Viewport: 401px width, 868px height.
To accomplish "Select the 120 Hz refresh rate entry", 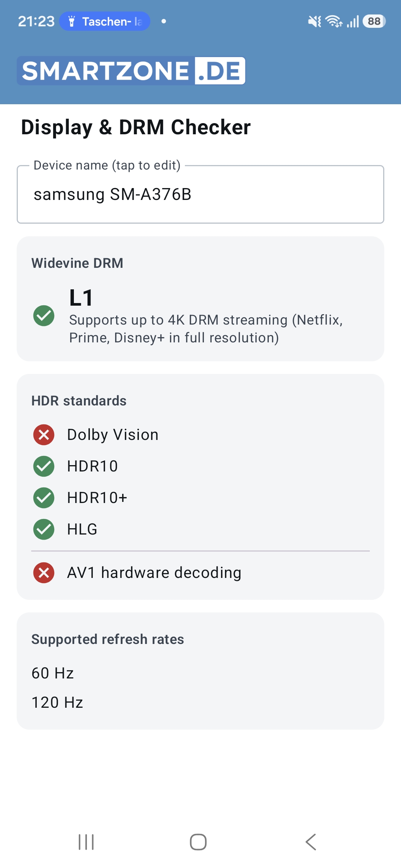I will coord(57,703).
